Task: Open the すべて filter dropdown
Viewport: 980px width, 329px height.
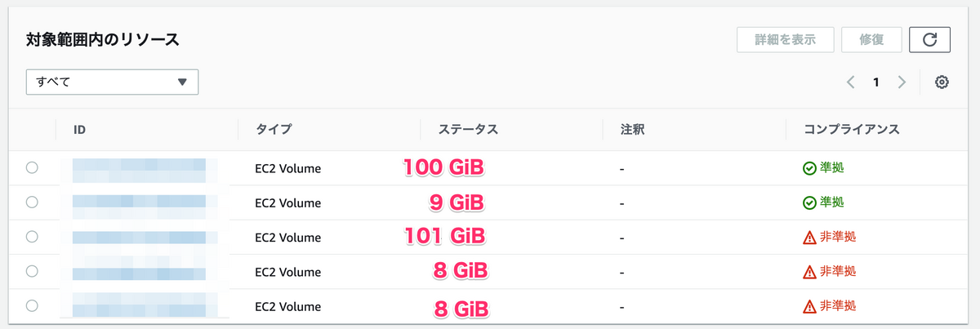Action: tap(113, 82)
